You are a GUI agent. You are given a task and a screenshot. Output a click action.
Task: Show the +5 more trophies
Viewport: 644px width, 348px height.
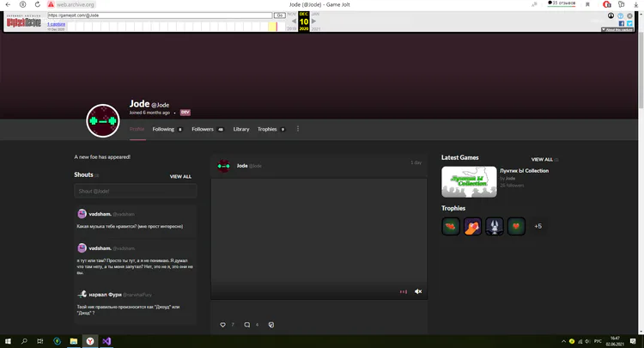point(538,226)
